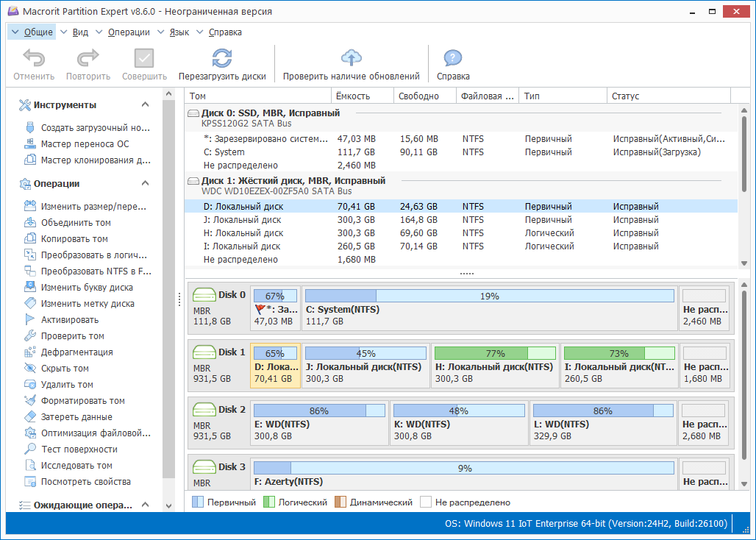The image size is (756, 540).
Task: Collapse the Инструменты section chevron
Action: (145, 104)
